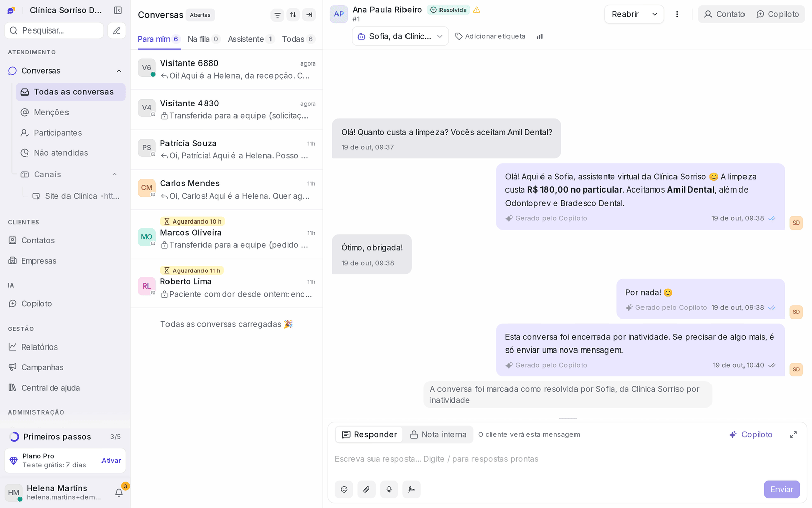Click SD avatar beside Por nada message
Screen dimensions: 812x508
(x=796, y=312)
